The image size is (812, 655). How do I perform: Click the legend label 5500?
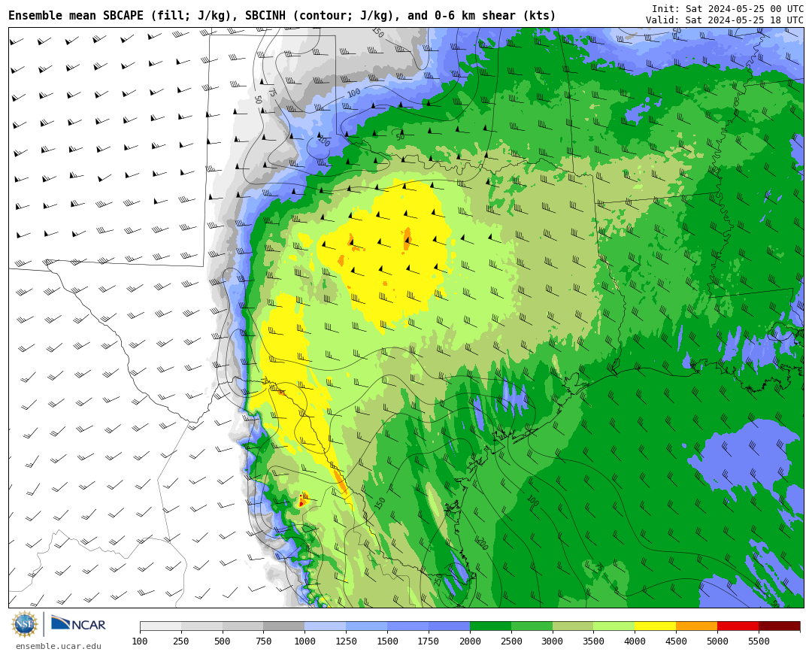(x=759, y=641)
